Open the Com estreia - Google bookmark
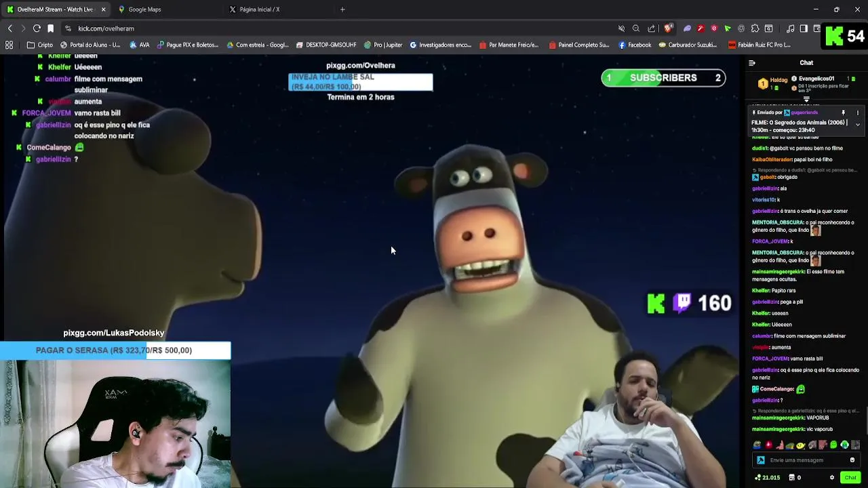868x488 pixels. coord(257,45)
